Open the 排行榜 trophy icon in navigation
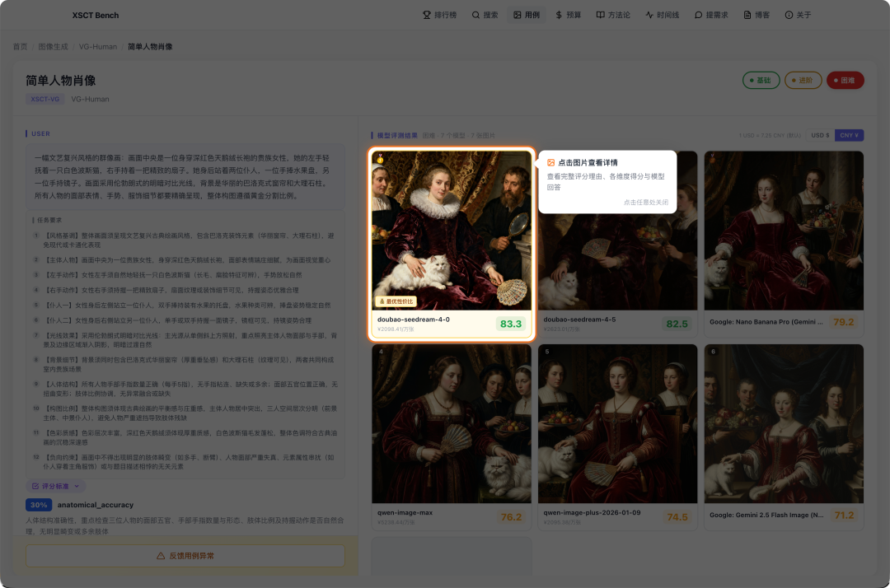This screenshot has height=588, width=890. coord(427,15)
